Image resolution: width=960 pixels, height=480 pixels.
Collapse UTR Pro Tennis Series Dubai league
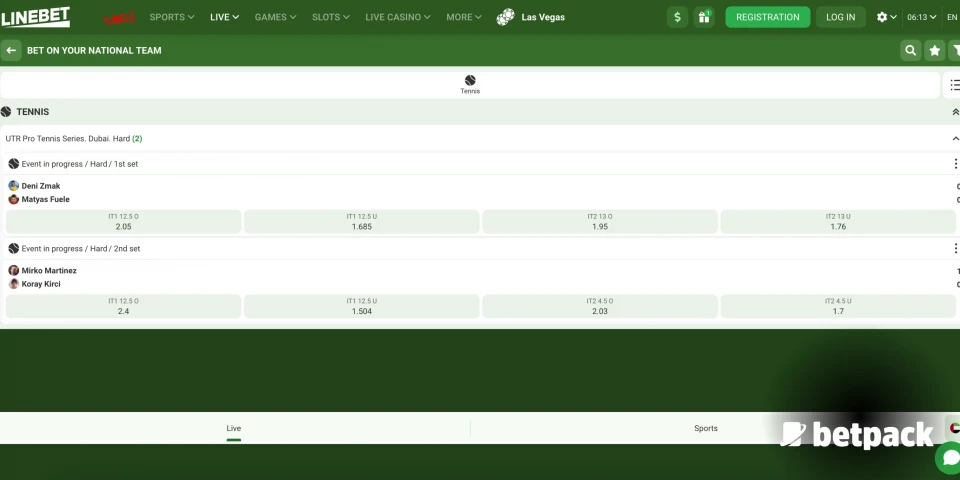click(955, 138)
